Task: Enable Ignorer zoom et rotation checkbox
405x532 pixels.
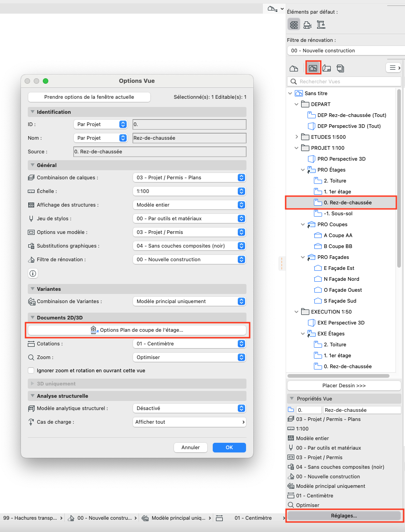Action: click(31, 370)
